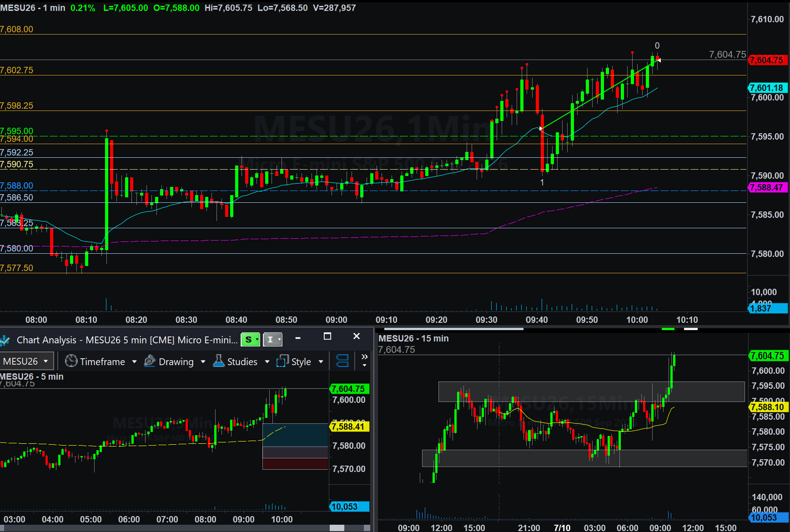This screenshot has height=532, width=790.
Task: Click the blue 10,053 volume marker on 5 min chart
Action: [x=349, y=507]
